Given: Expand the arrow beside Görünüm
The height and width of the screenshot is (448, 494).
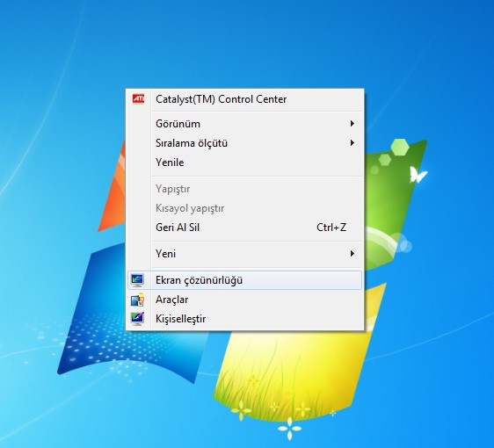Looking at the screenshot, I should point(352,123).
